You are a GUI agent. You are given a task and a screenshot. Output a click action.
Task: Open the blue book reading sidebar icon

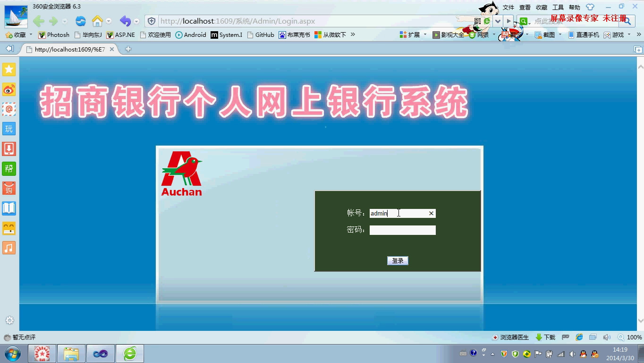tap(9, 208)
